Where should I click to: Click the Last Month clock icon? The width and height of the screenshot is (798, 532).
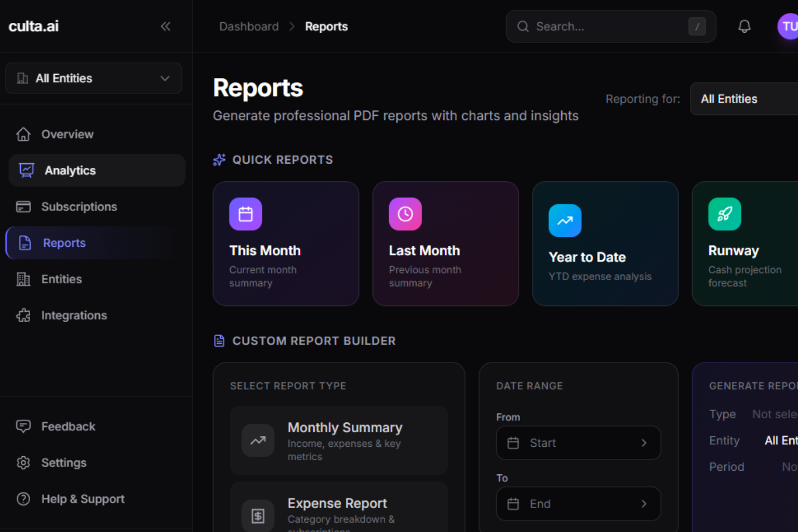(405, 214)
